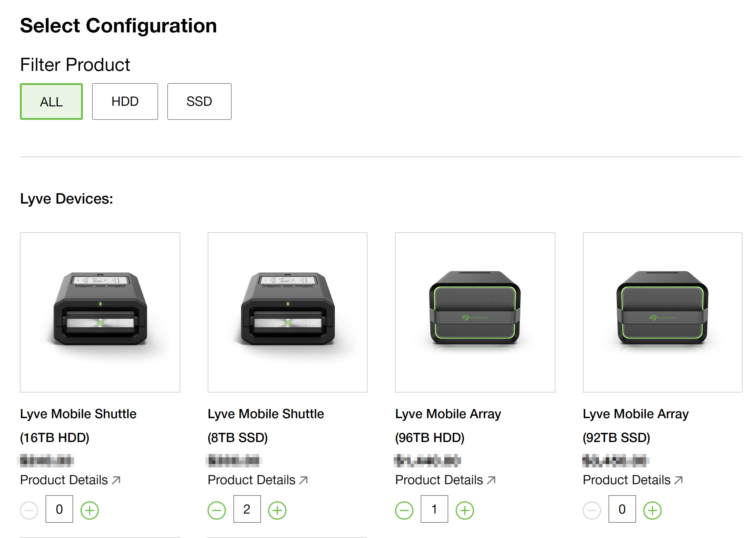View Product Details for 96TB HDD Array
The height and width of the screenshot is (538, 756).
coord(445,480)
